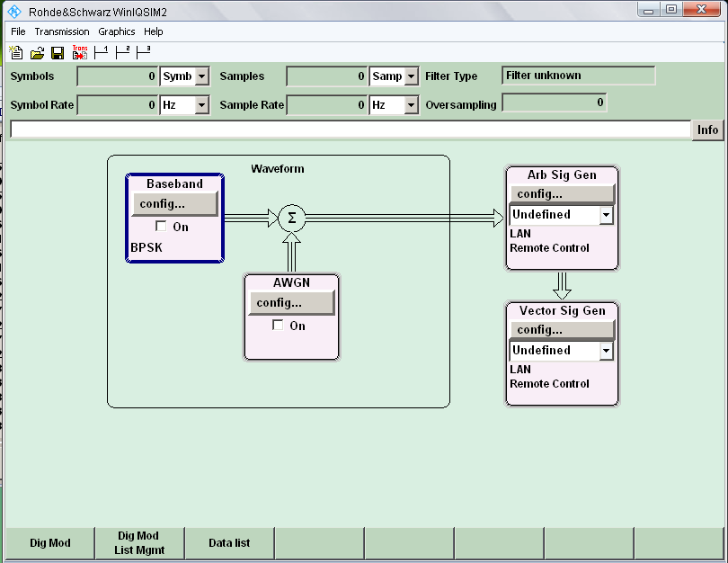The image size is (728, 563).
Task: Expand the Symbols unit dropdown
Action: [x=201, y=77]
